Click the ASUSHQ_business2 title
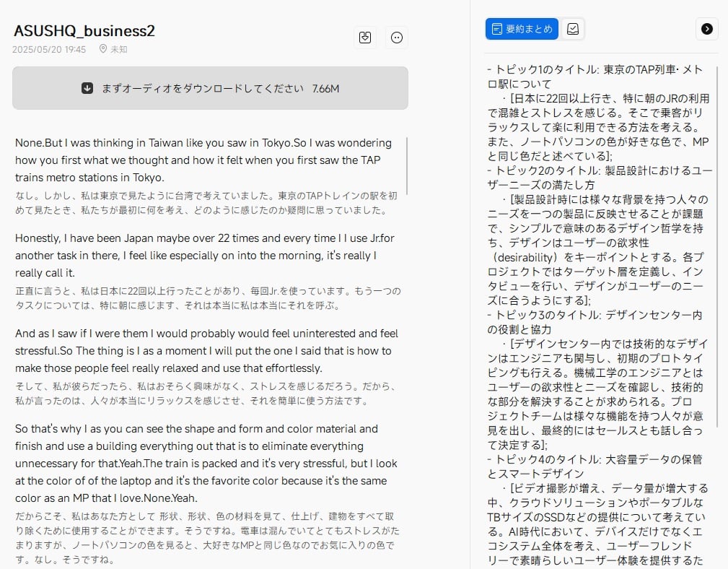Screen dimensions: 728x569 (84, 30)
